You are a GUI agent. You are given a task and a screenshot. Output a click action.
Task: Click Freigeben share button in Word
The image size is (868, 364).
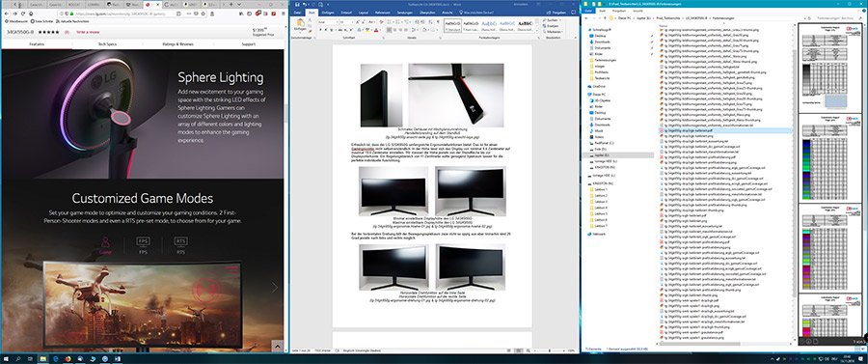557,13
